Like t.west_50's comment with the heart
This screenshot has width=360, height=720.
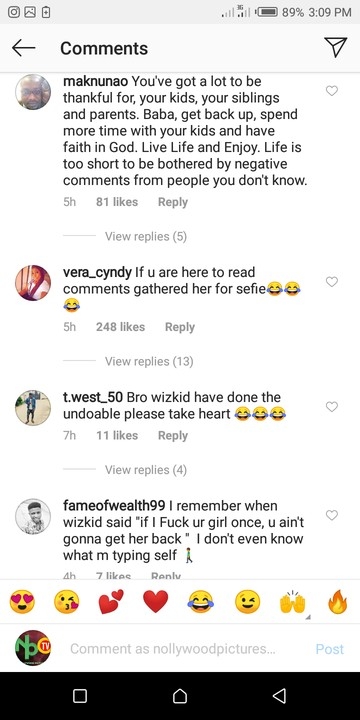tap(332, 406)
